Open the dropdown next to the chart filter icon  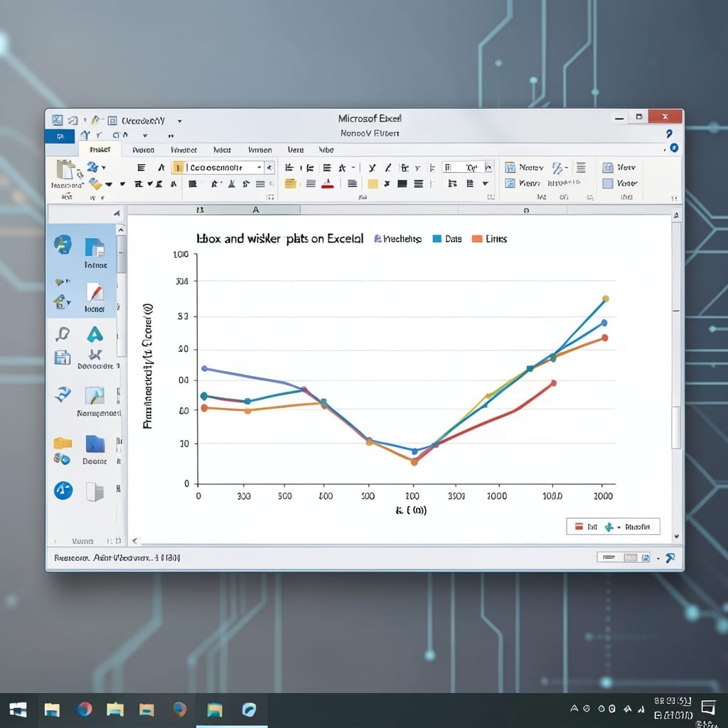pos(619,528)
